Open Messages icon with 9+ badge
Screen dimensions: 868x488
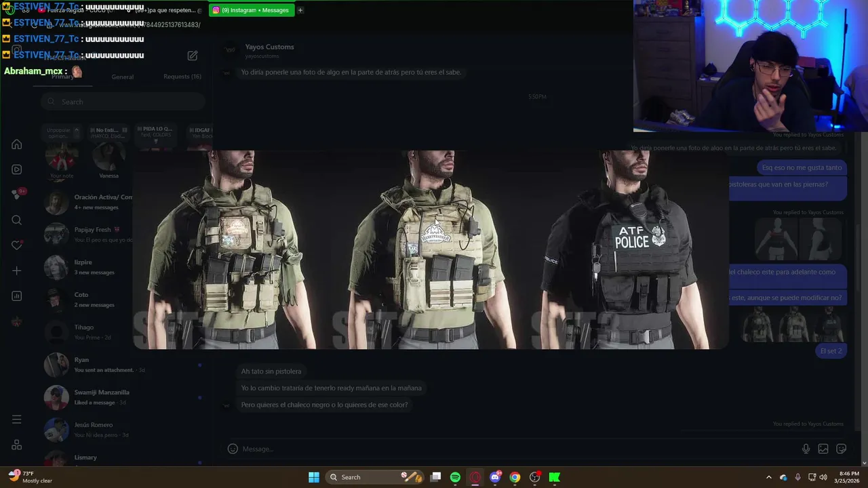pyautogui.click(x=18, y=194)
